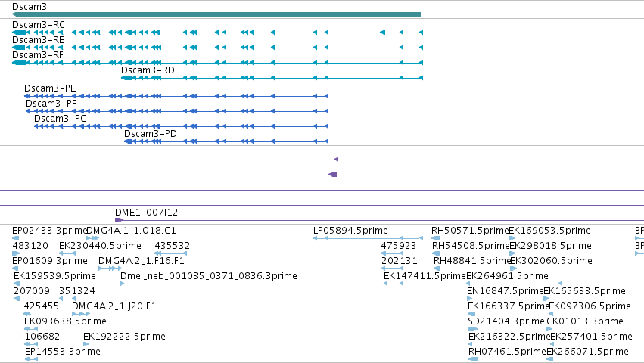Screen dimensions: 644x363
Task: Select the 435532 feature label
Action: [x=173, y=246]
